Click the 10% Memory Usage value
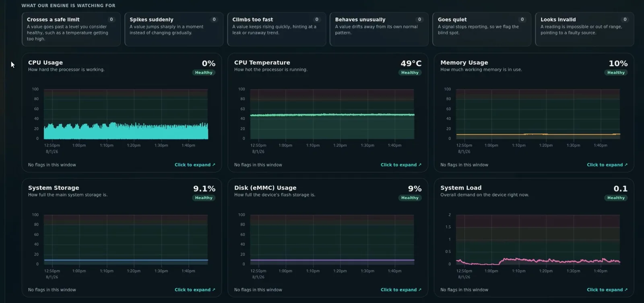The height and width of the screenshot is (303, 644). coord(618,64)
